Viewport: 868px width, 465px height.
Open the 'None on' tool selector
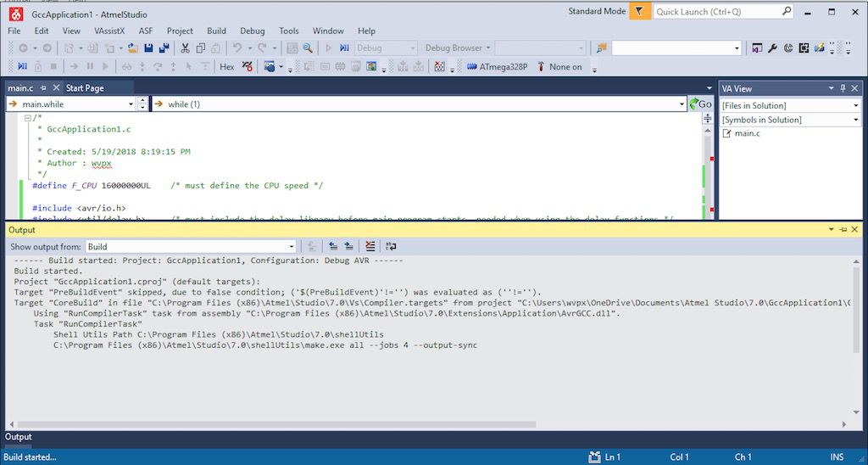pyautogui.click(x=559, y=66)
